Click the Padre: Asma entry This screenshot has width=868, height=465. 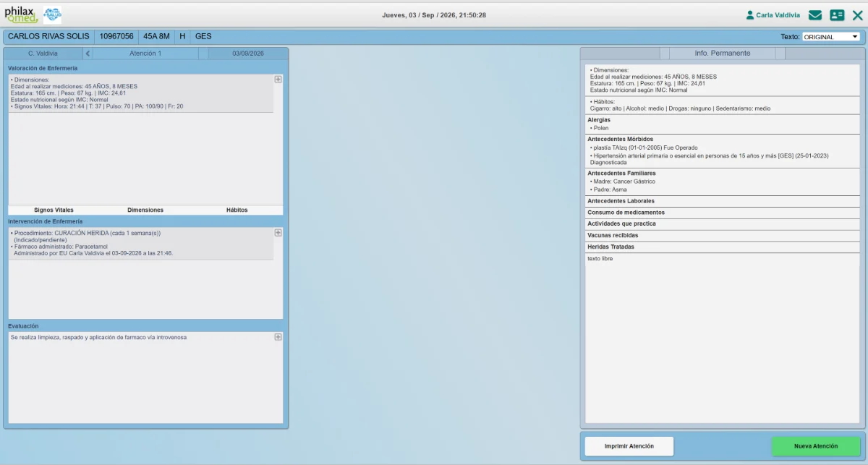608,189
